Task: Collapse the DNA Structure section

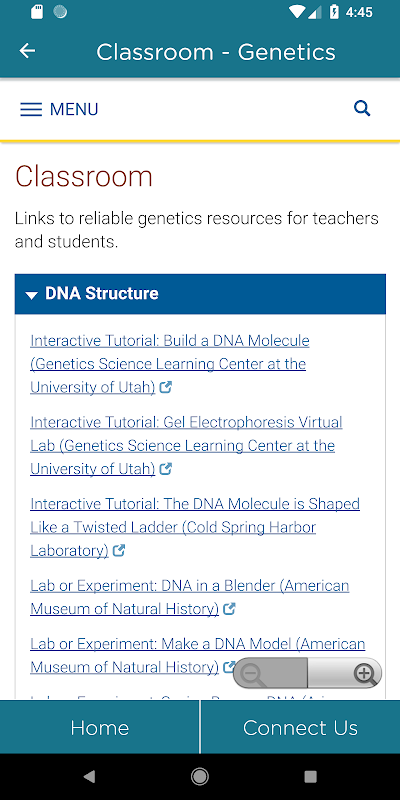Action: (x=200, y=294)
